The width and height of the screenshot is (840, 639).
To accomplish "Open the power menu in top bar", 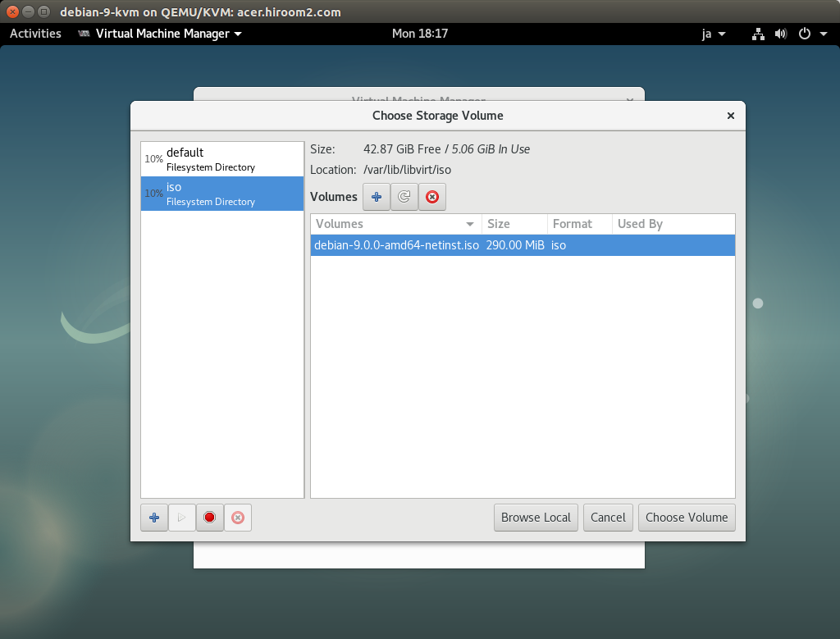I will point(809,34).
